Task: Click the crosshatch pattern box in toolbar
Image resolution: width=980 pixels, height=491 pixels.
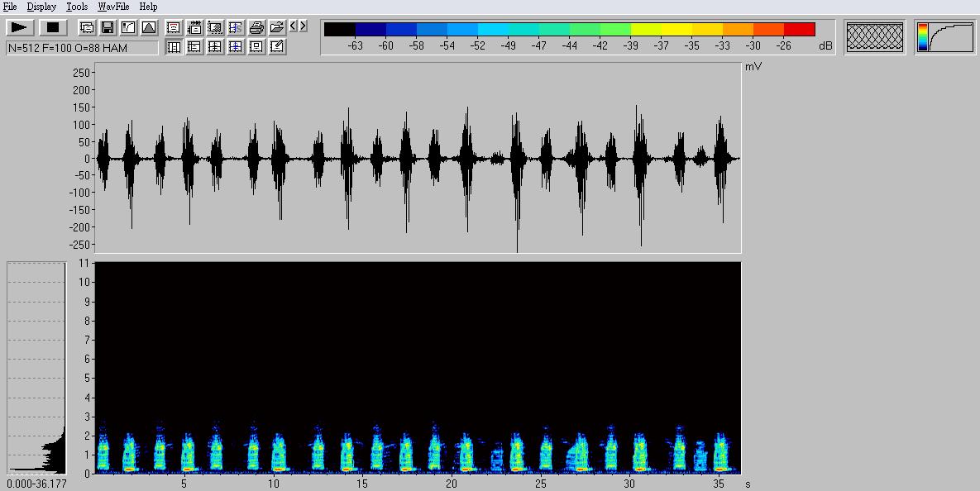Action: click(x=875, y=38)
